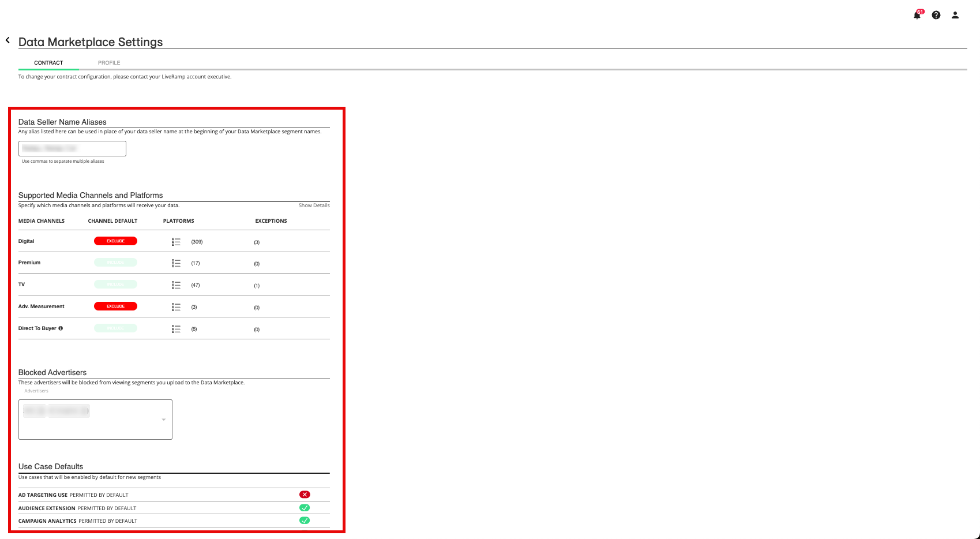Click the Direct To Buyer platform count (6)

[194, 329]
